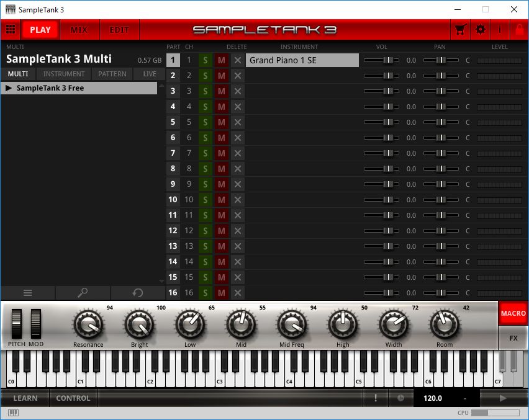Viewport: 529px width, 420px height.
Task: Delete the instrument in part 1
Action: click(x=238, y=60)
